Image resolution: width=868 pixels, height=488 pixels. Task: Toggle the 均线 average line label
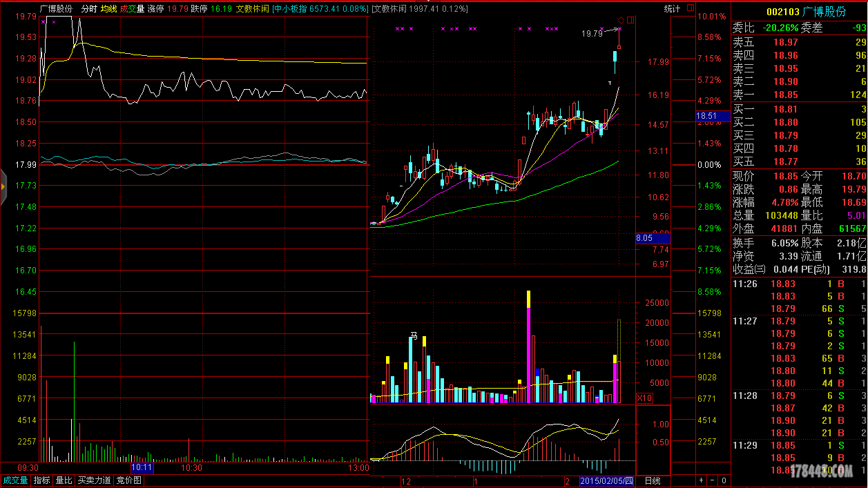(x=108, y=9)
